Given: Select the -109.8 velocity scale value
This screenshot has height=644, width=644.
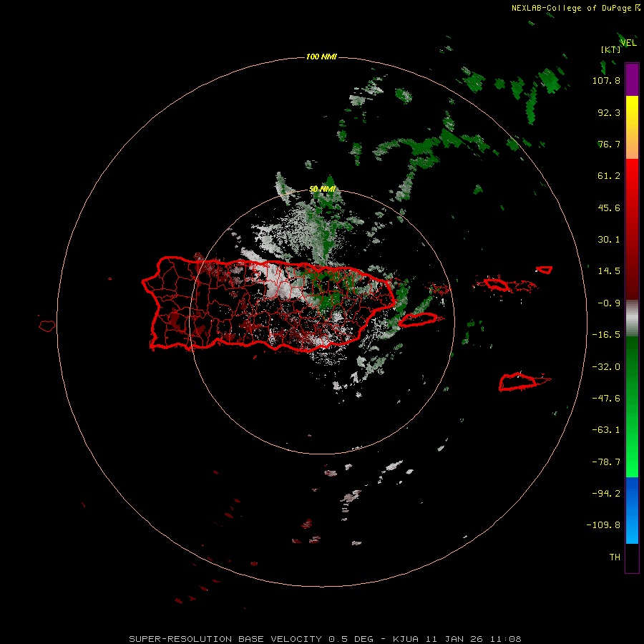Looking at the screenshot, I should click(x=603, y=525).
